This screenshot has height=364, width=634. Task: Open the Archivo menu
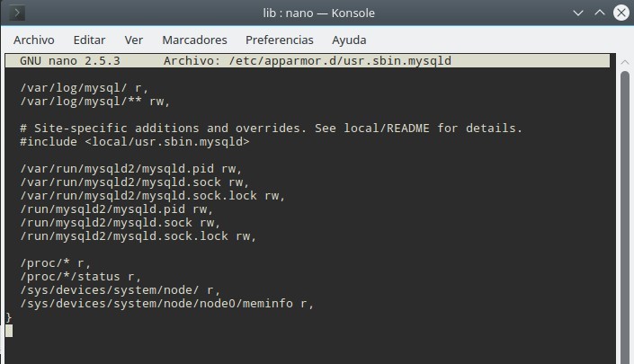[x=34, y=40]
